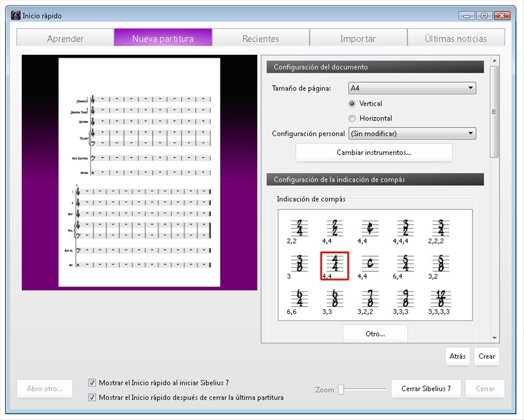Toggle Mostrar Inicio rápido después de cerrar partitura

click(x=92, y=397)
